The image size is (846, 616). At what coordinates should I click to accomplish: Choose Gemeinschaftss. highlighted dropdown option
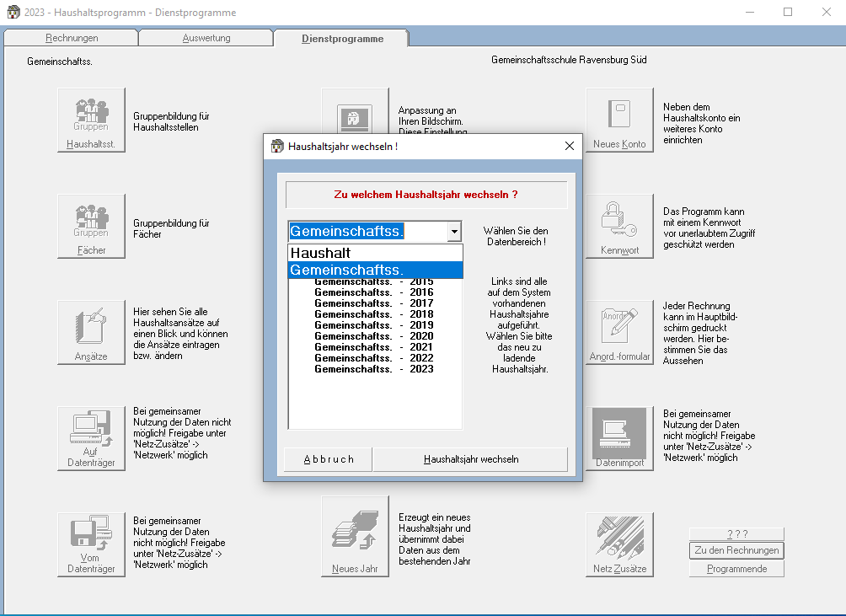pos(375,270)
